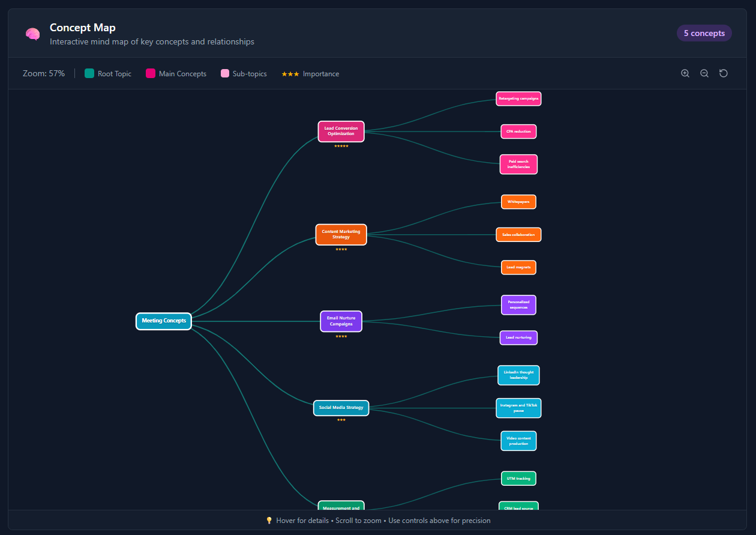Click the stars below Email Nurture Campaigns
This screenshot has width=756, height=535.
pyautogui.click(x=341, y=336)
